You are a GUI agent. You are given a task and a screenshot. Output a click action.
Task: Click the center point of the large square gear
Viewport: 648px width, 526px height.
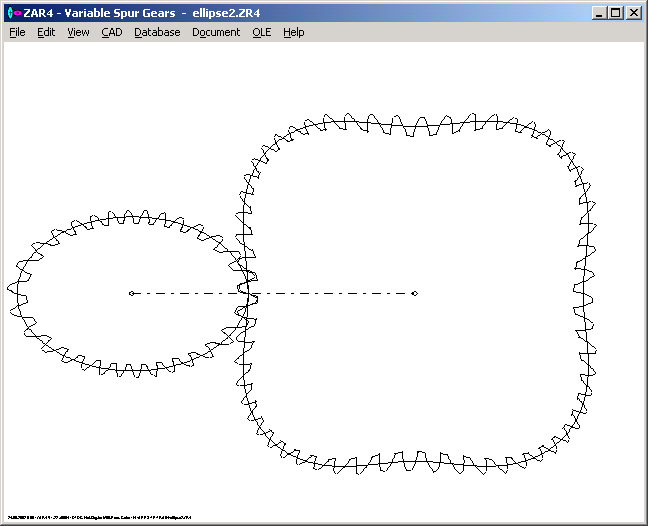415,293
